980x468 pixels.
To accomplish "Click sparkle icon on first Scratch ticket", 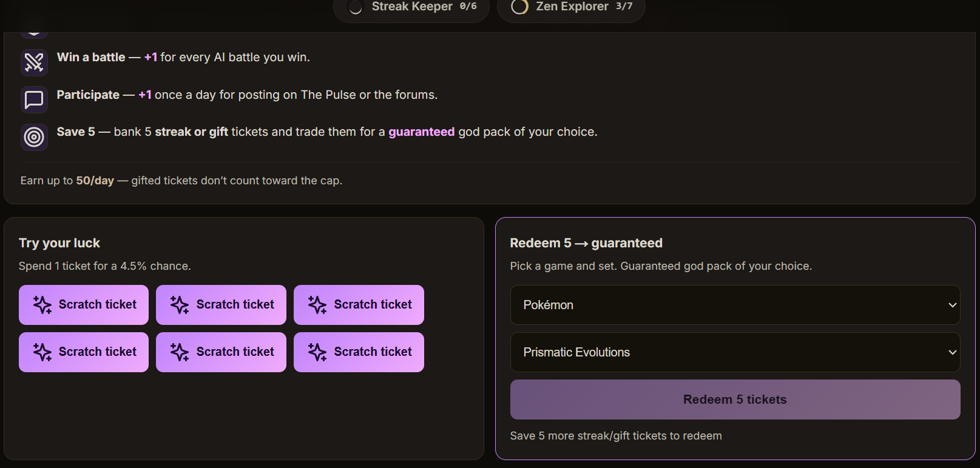I will [42, 305].
